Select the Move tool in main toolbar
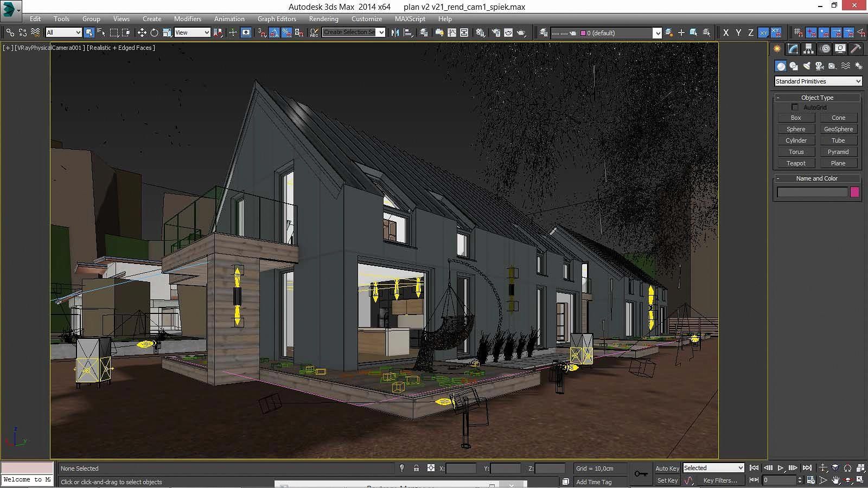868x488 pixels. point(142,33)
